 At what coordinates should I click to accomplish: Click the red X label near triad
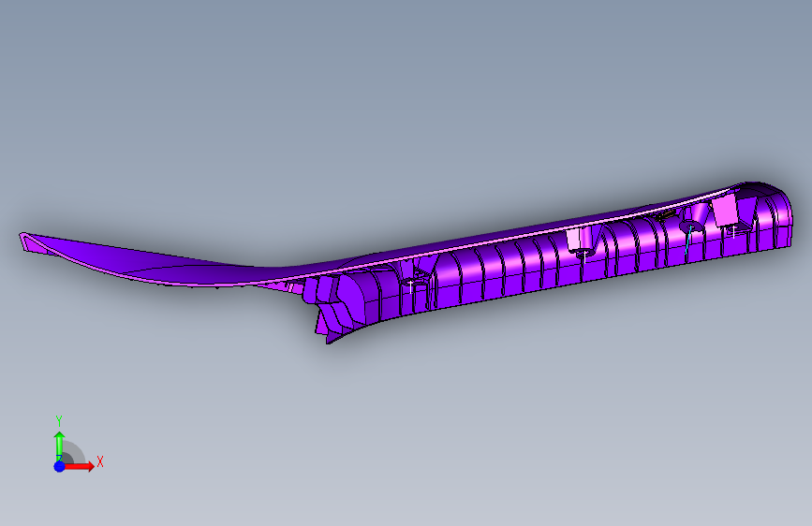pos(100,461)
